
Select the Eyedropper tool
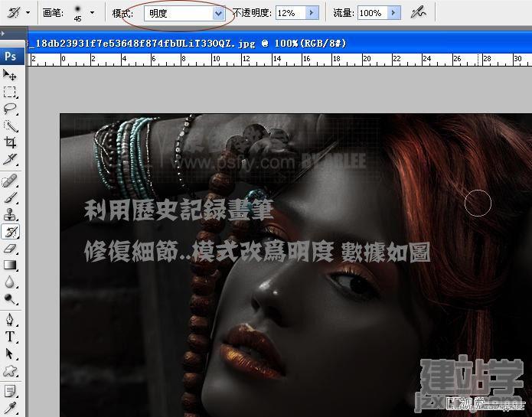(10, 409)
